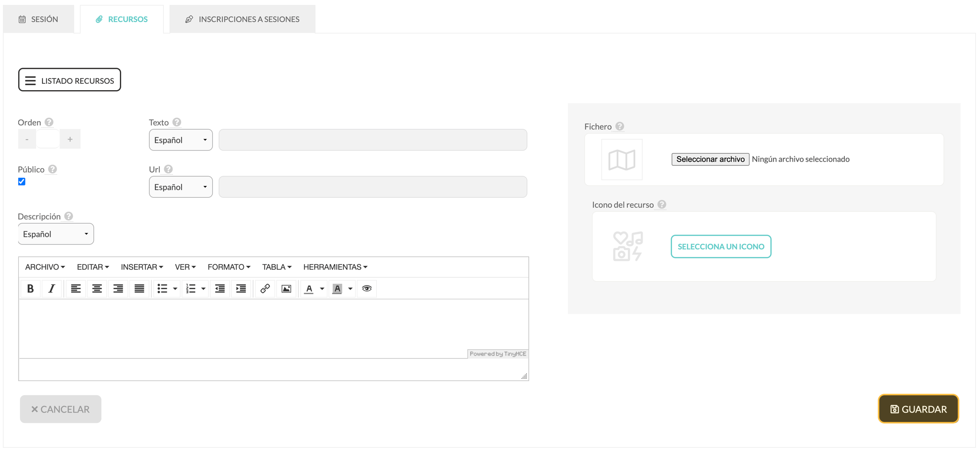Open the Texto language dropdown
This screenshot has width=980, height=453.
[181, 140]
